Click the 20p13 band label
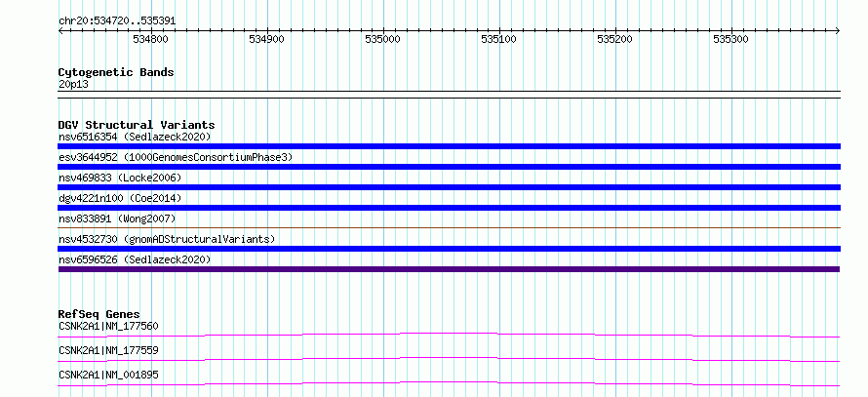The height and width of the screenshot is (397, 868). [x=73, y=85]
